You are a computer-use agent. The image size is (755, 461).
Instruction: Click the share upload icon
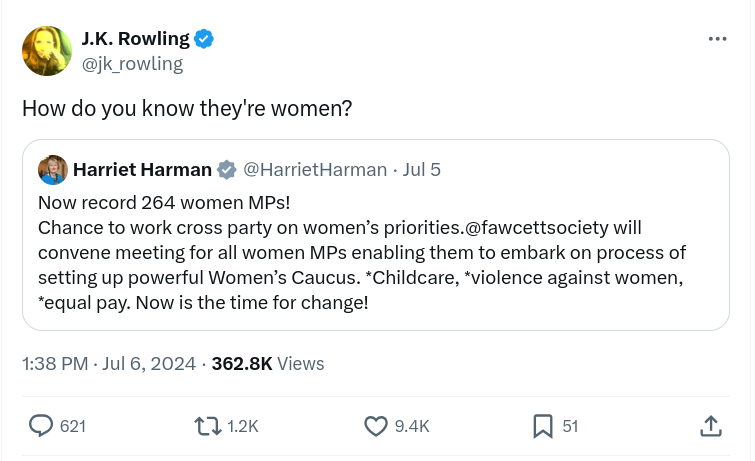click(710, 426)
